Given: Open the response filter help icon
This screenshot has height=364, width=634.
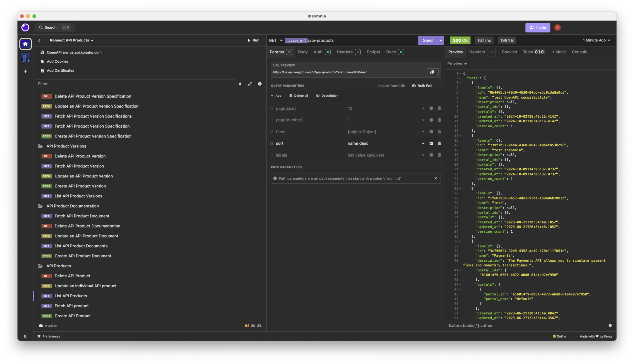Looking at the screenshot, I should [610, 325].
